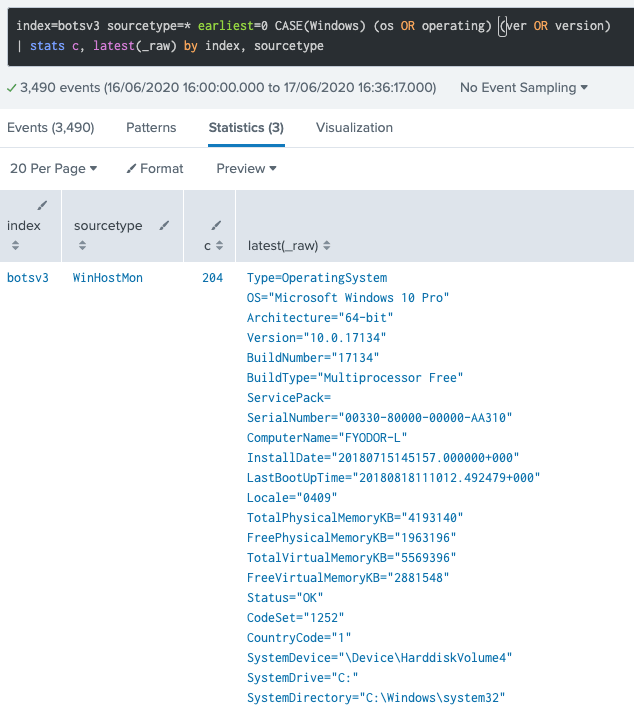Click the green job status checkmark
634x711 pixels.
(11, 88)
